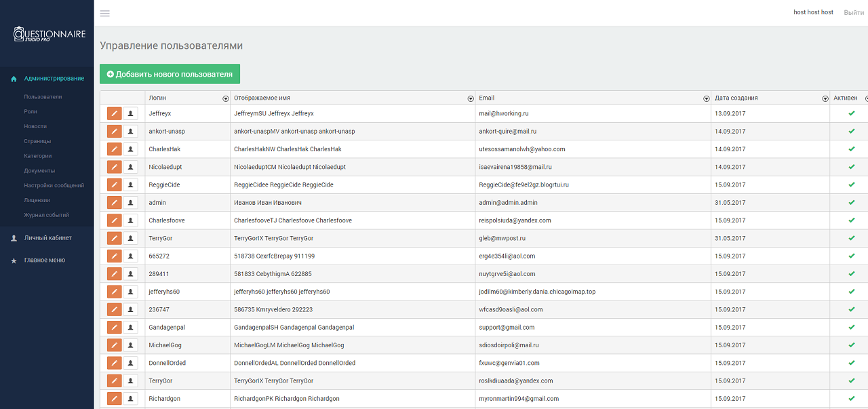This screenshot has width=868, height=409.
Task: Click the user profile icon for admin row
Action: click(130, 202)
